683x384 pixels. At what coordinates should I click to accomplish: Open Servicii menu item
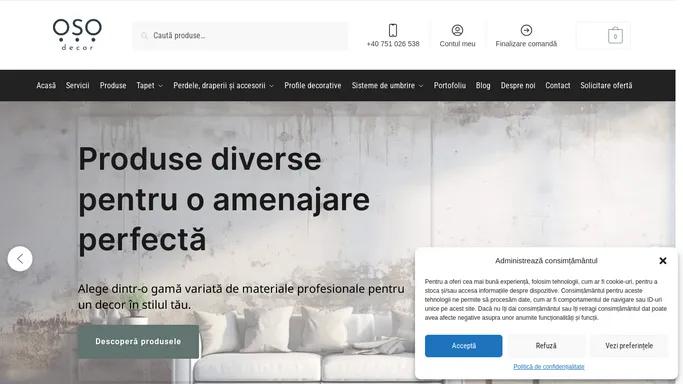(78, 85)
